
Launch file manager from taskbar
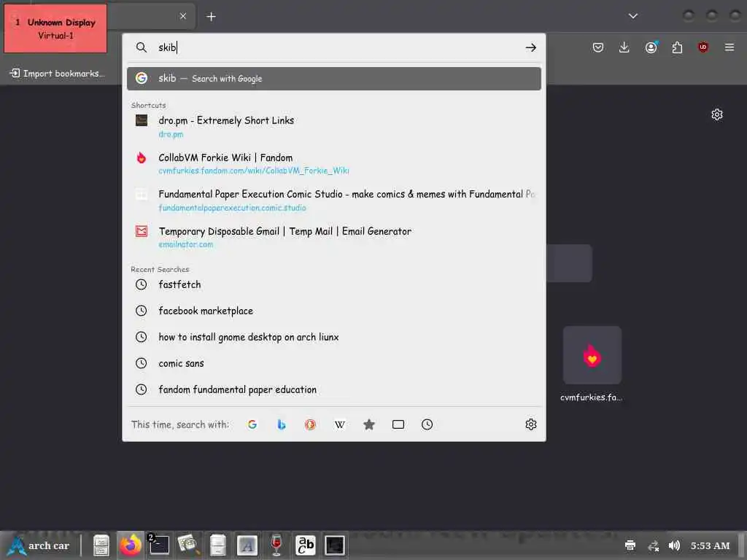(101, 545)
